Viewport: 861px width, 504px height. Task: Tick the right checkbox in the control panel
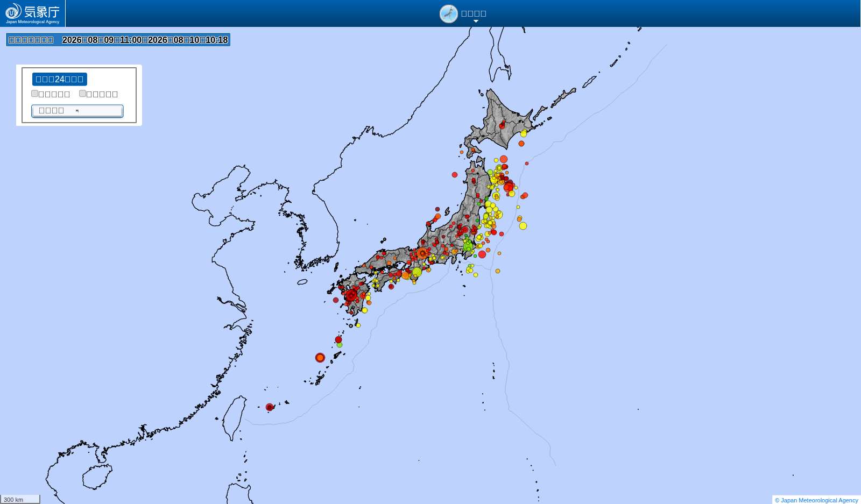pyautogui.click(x=83, y=94)
